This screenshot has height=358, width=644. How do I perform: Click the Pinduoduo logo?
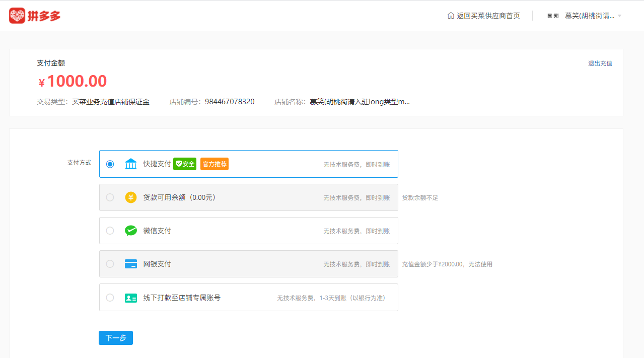(35, 16)
